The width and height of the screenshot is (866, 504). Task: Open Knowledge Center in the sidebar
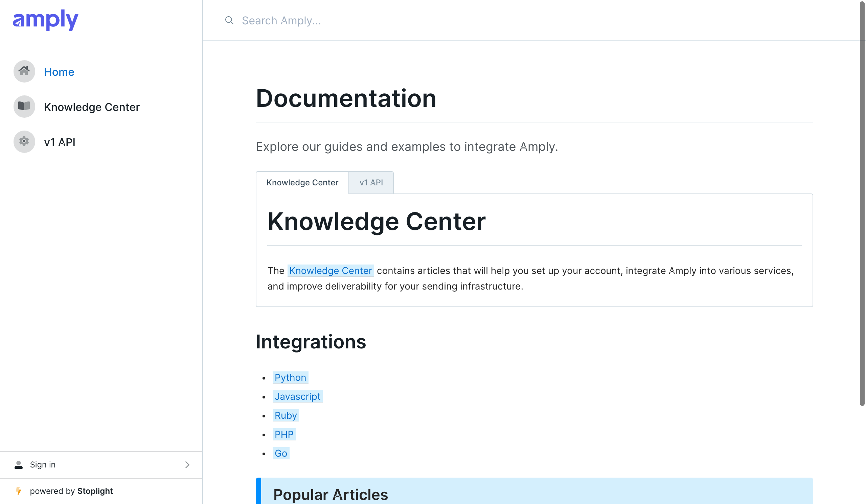(92, 107)
